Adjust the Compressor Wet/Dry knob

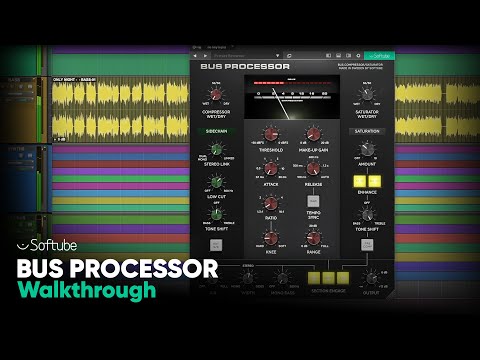click(x=216, y=94)
